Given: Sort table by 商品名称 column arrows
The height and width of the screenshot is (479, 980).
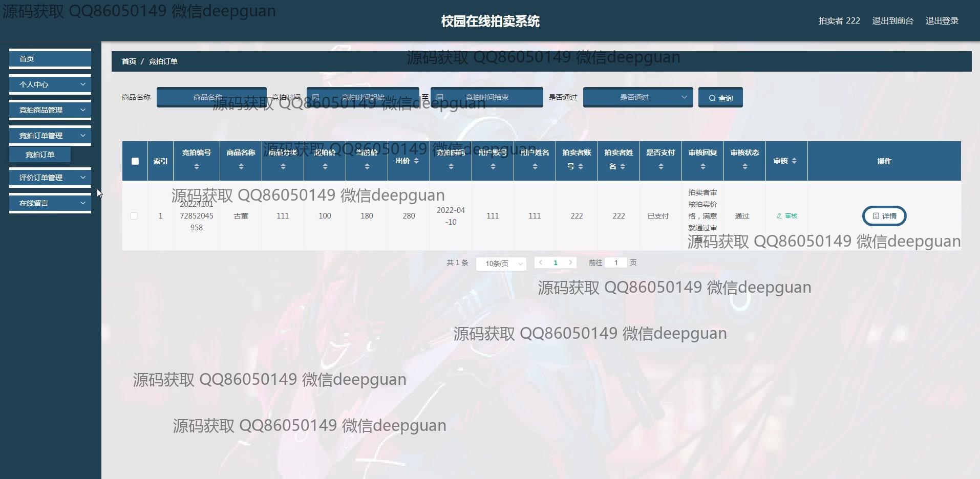Looking at the screenshot, I should coord(241,166).
